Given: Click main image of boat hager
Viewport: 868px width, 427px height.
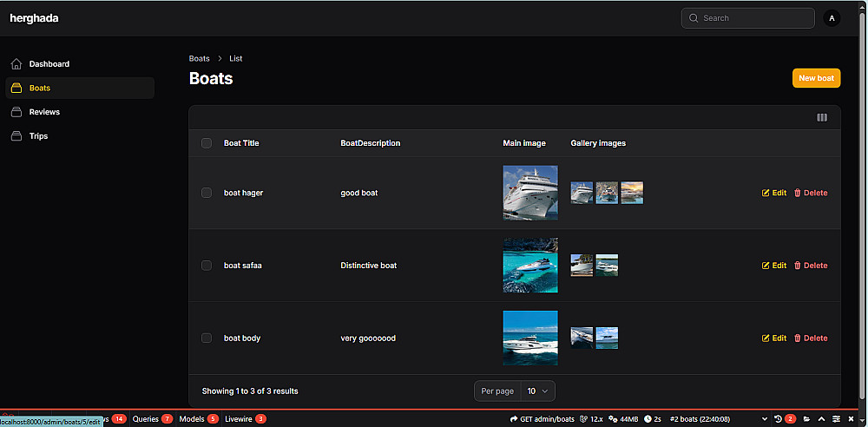Looking at the screenshot, I should pyautogui.click(x=530, y=193).
